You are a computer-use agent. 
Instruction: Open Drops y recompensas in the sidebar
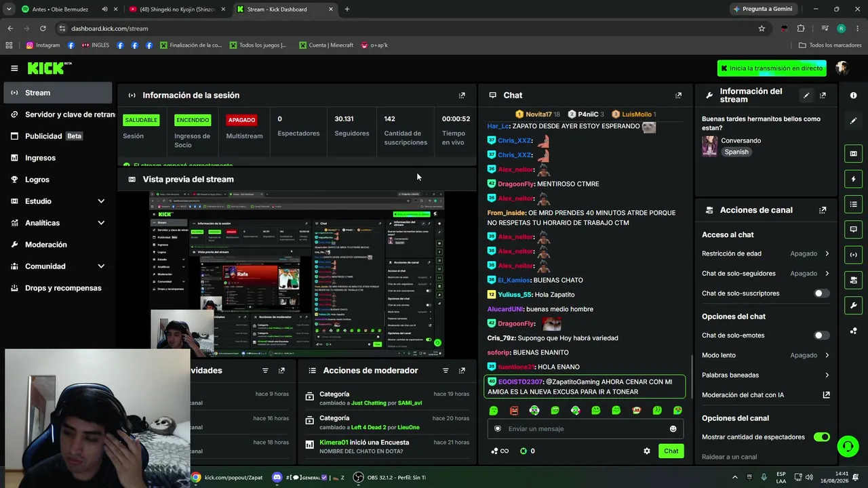(58, 288)
